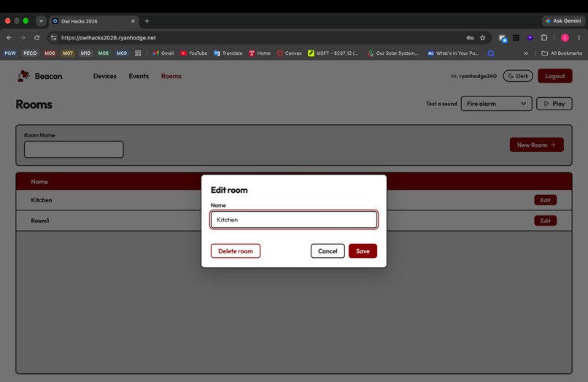Viewport: 588px width, 382px height.
Task: Open the site information icon in address bar
Action: 54,37
